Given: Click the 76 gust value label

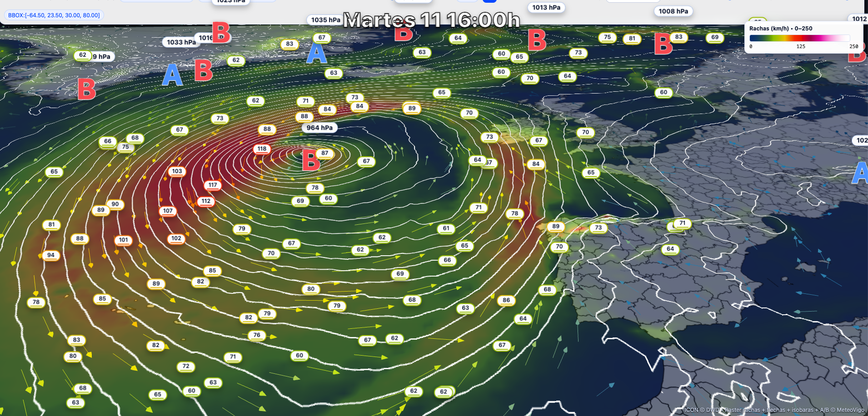Looking at the screenshot, I should point(257,335).
